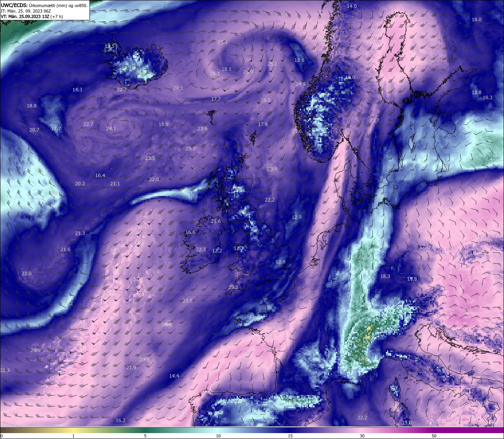
Task: Click the 23.5 map value
Action: [150, 158]
